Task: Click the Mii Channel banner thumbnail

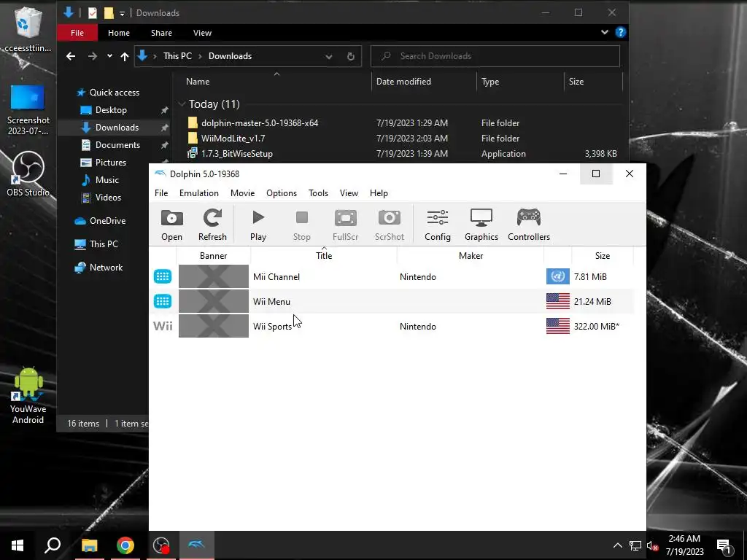Action: click(x=214, y=276)
